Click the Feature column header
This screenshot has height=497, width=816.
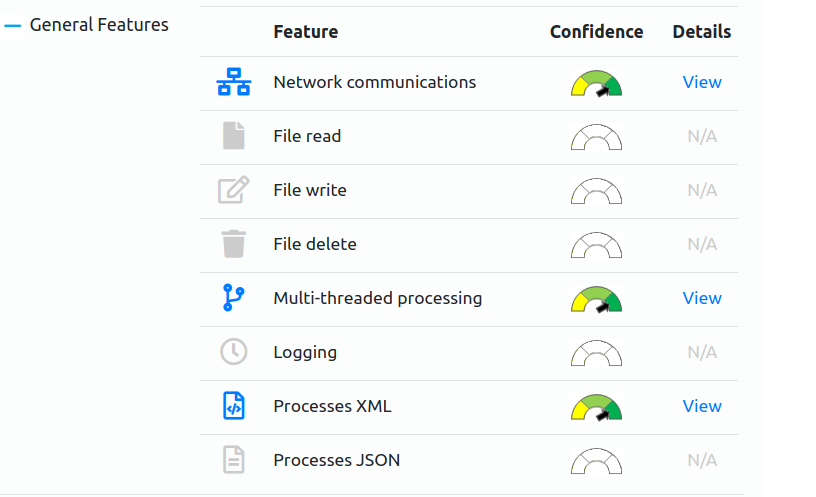tap(306, 32)
